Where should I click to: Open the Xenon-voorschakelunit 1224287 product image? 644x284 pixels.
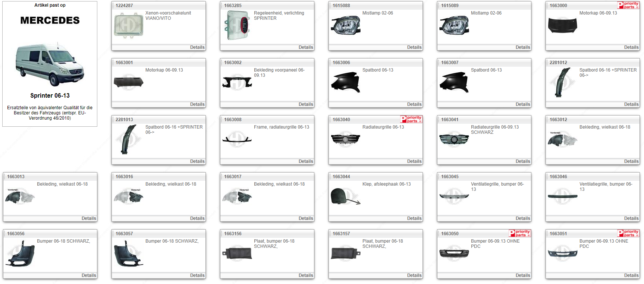point(129,25)
